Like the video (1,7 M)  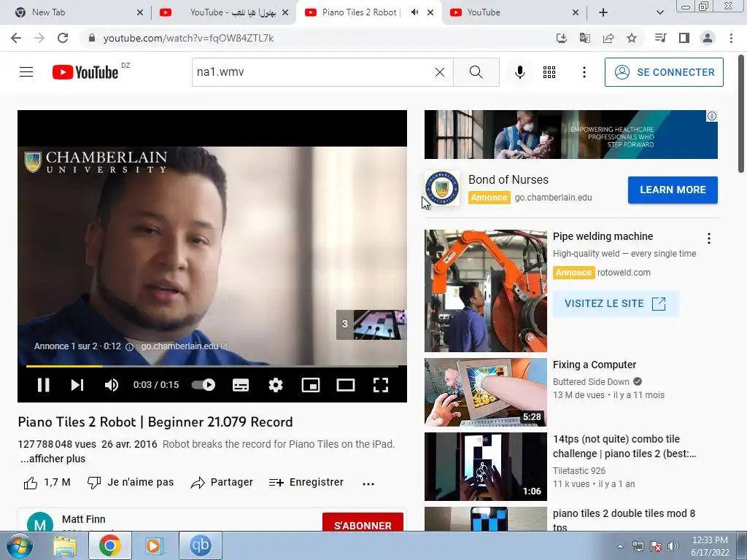[x=47, y=483]
